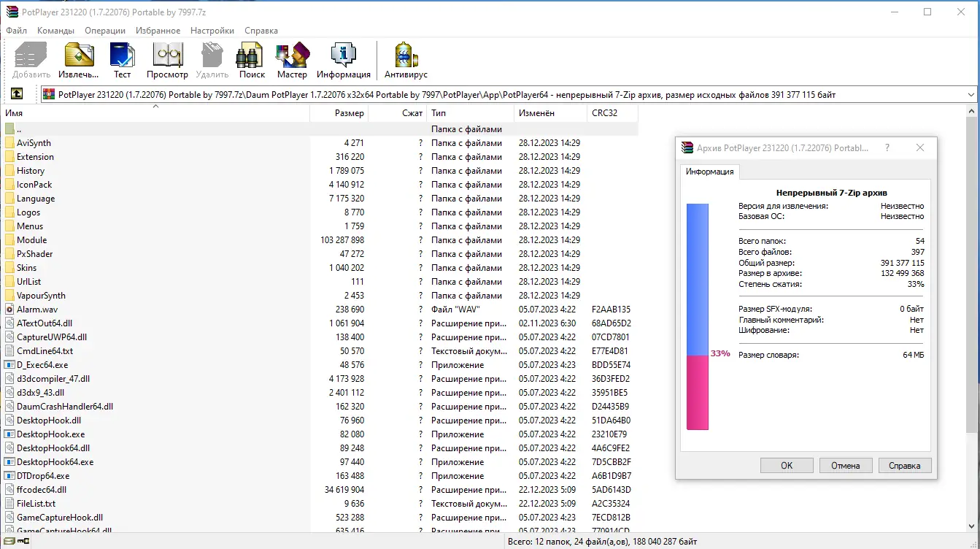
Task: Click the IconPack folder icon
Action: click(9, 185)
